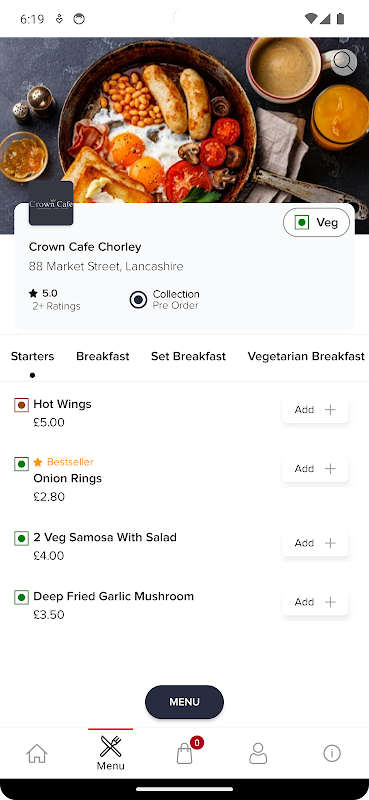Click the plus icon for Onion Rings
Image resolution: width=369 pixels, height=800 pixels.
pyautogui.click(x=330, y=469)
